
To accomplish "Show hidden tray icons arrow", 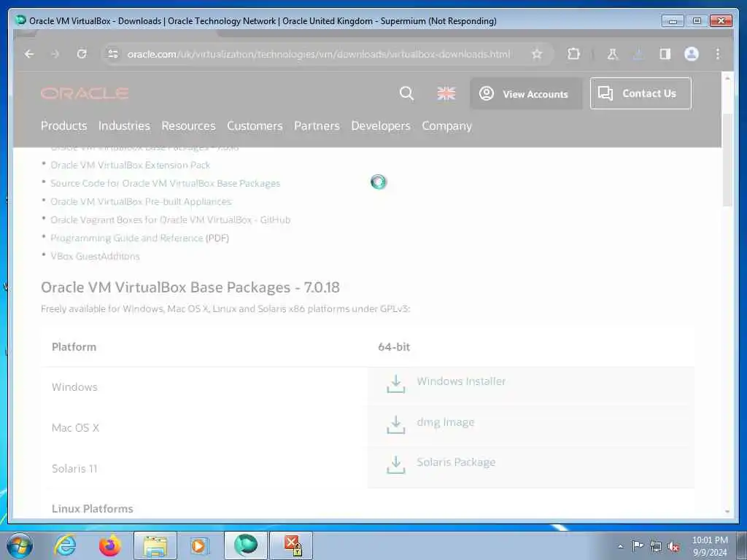I will click(x=620, y=546).
